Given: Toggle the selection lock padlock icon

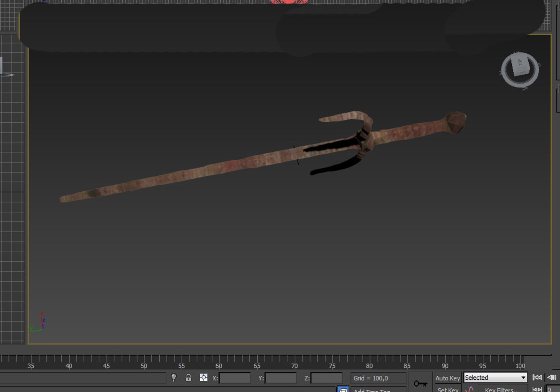Looking at the screenshot, I should [188, 378].
